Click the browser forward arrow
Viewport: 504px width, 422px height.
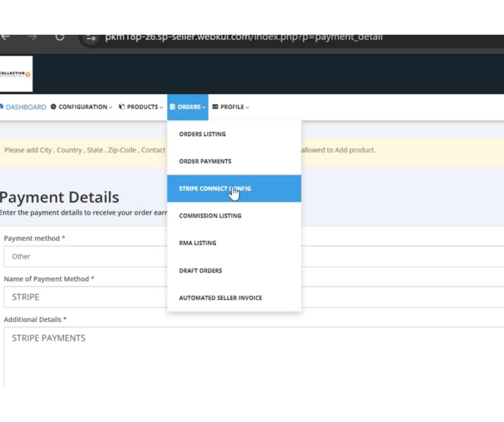pos(33,37)
